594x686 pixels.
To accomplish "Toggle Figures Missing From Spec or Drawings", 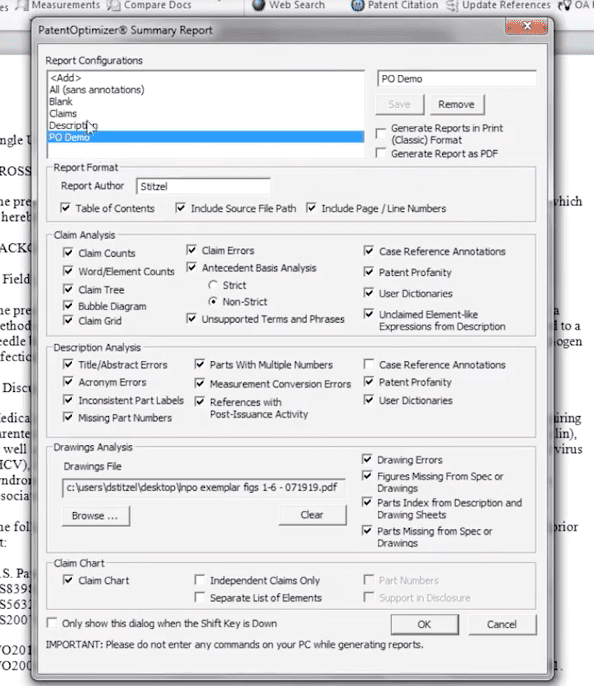I will 367,476.
